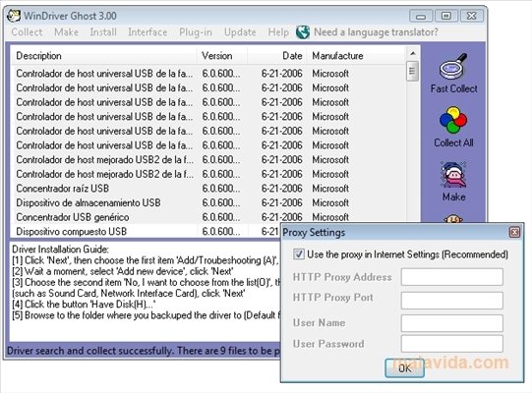Click the HTTP Proxy Port field
The width and height of the screenshot is (532, 393).
click(452, 300)
